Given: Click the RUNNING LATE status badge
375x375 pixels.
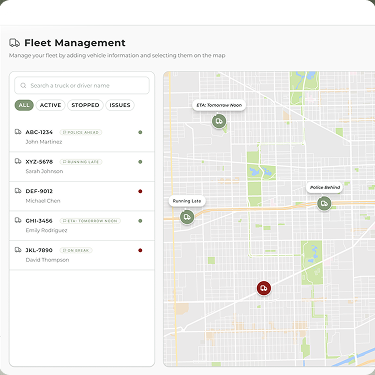Looking at the screenshot, I should (81, 162).
